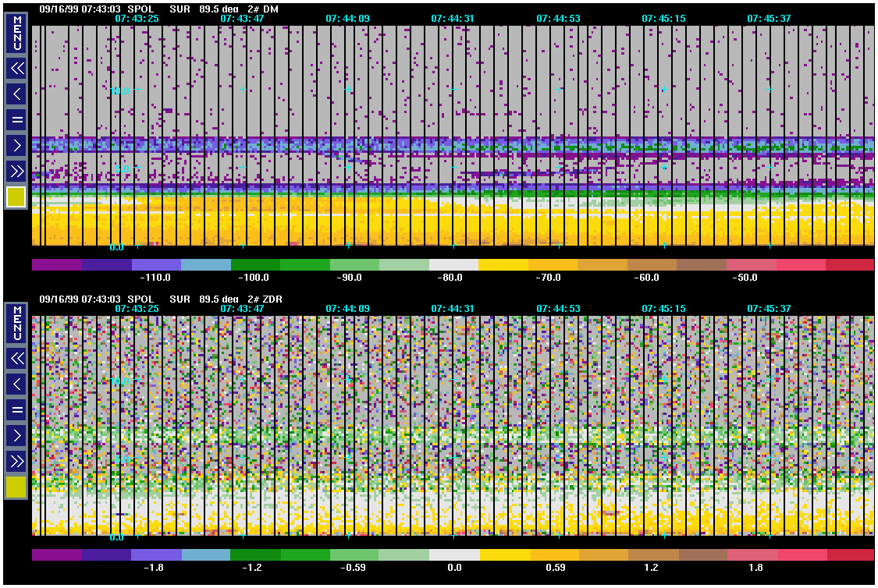Jump far back with ZDR panel double-left arrow
This screenshot has height=588, width=878.
point(17,358)
